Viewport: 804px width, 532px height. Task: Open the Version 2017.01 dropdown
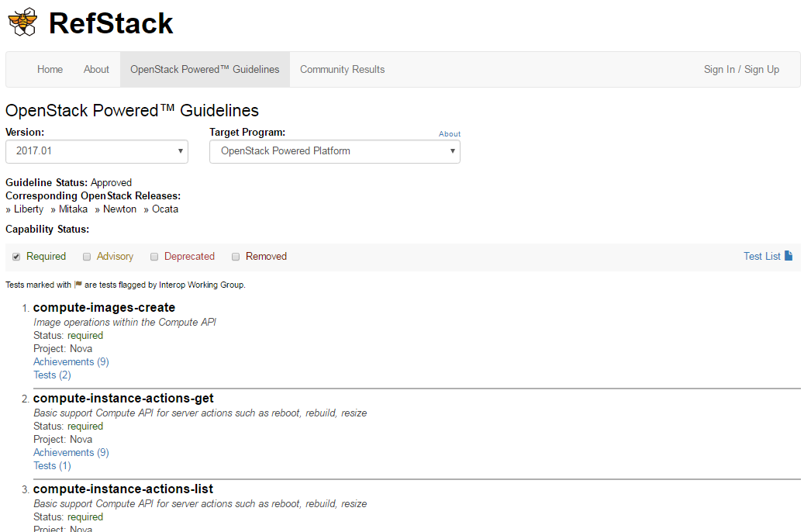tap(97, 151)
